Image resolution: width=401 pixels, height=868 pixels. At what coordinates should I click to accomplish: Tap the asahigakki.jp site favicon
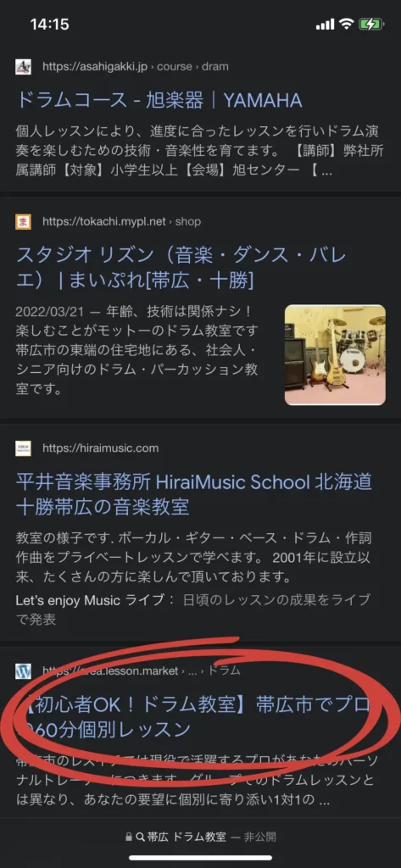point(23,66)
